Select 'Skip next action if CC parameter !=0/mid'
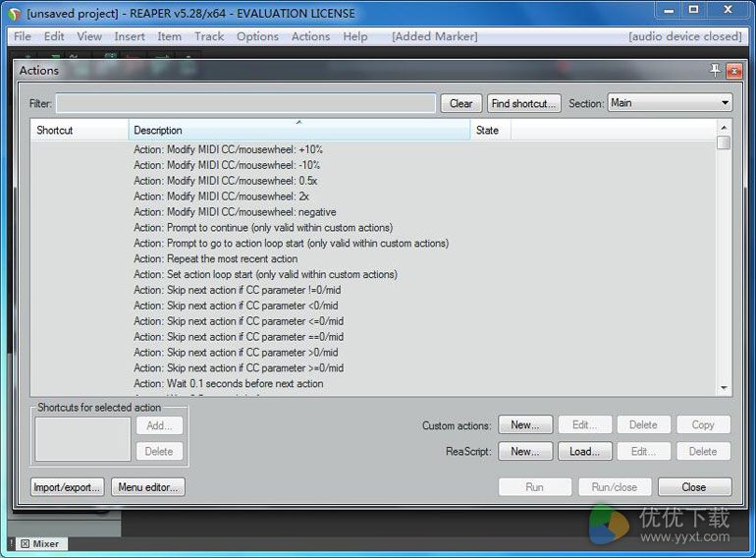756x558 pixels. (238, 290)
